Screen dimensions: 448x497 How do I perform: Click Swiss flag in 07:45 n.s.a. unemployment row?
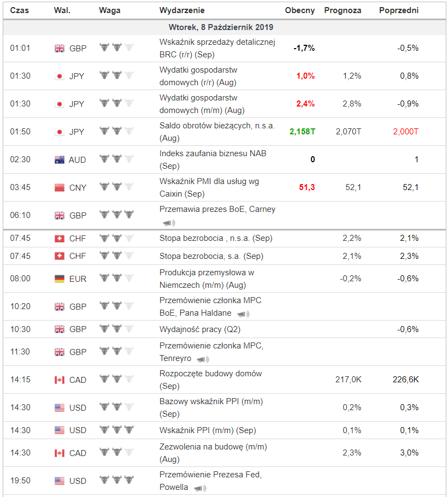point(60,238)
